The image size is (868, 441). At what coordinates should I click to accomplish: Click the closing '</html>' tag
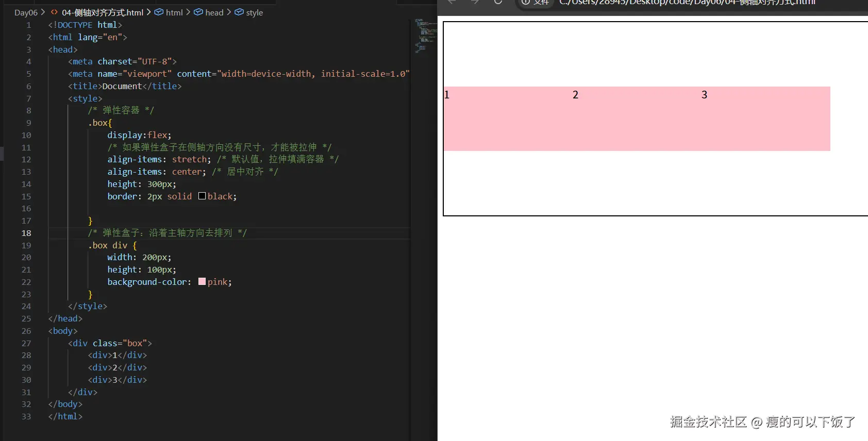pos(65,416)
